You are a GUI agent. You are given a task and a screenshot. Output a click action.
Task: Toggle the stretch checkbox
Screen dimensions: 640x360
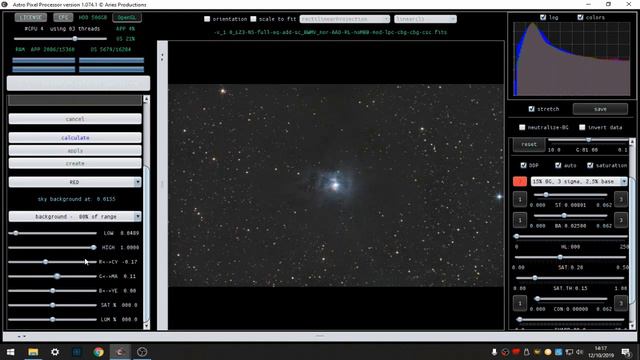point(531,109)
